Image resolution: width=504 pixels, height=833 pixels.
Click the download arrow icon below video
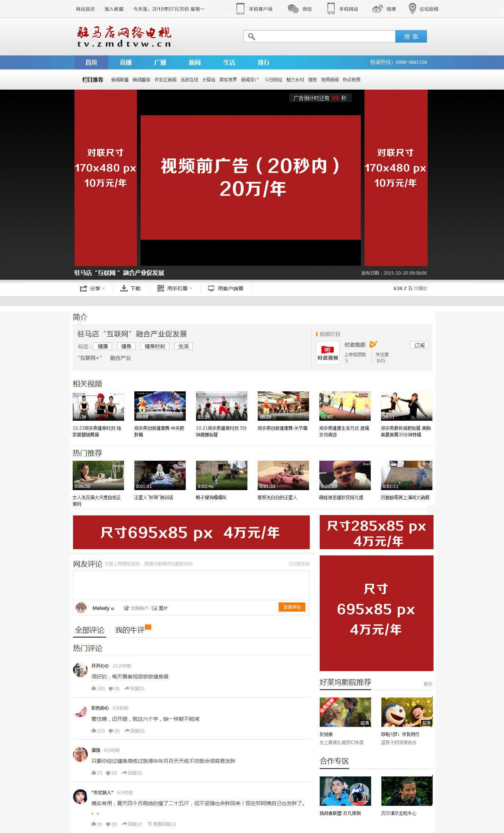[124, 289]
